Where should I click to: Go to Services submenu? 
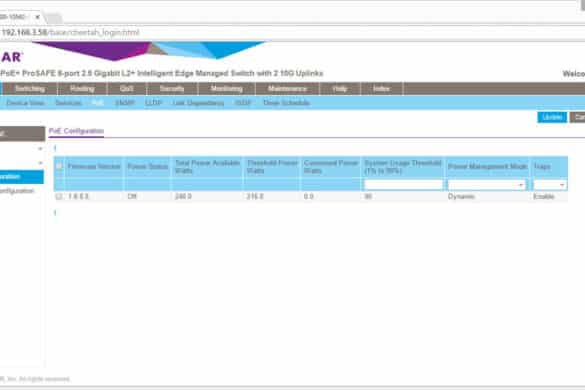68,103
